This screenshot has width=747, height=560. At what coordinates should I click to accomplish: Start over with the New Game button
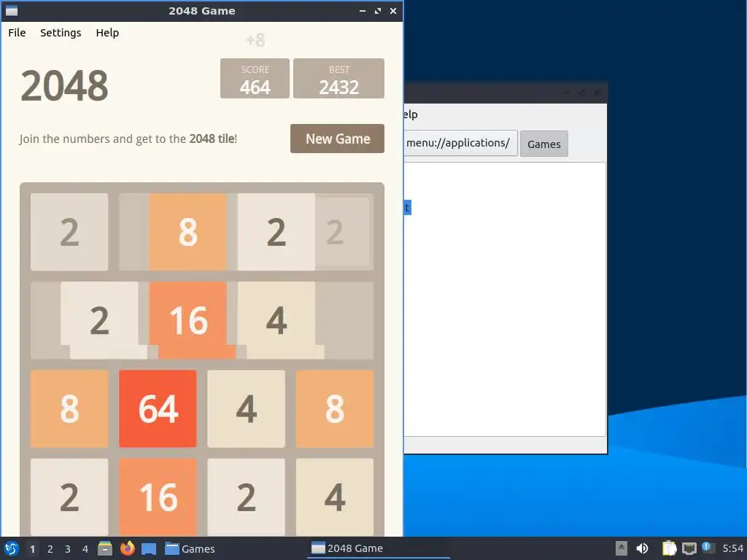(337, 139)
